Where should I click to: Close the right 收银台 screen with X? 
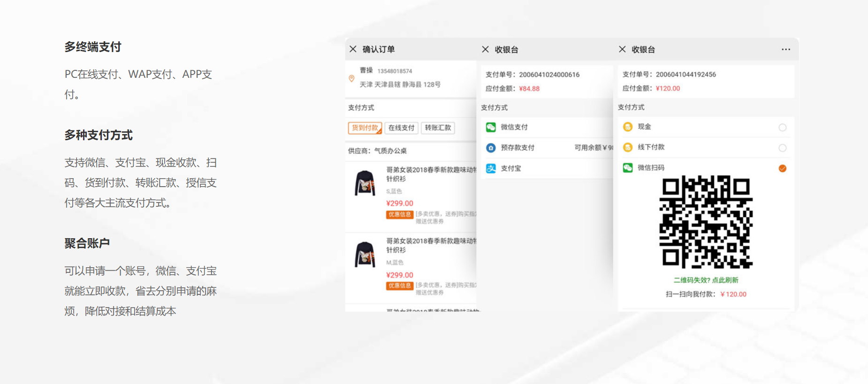tap(622, 49)
